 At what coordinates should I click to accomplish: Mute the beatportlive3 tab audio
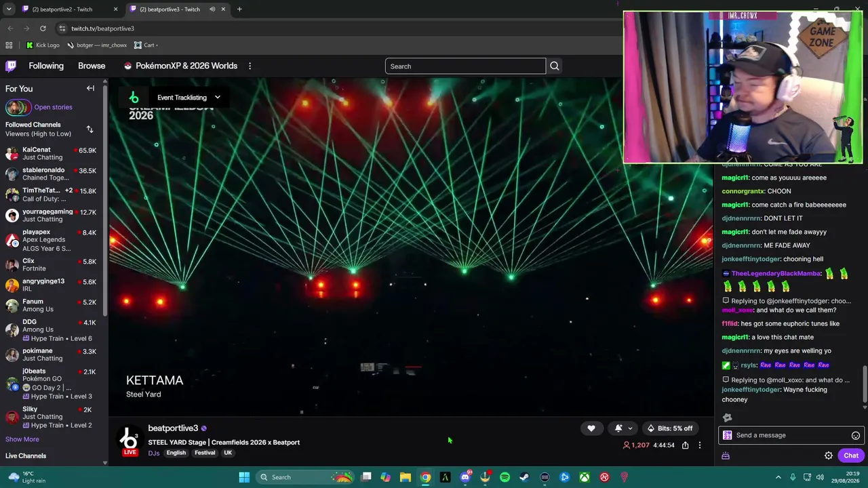point(212,9)
